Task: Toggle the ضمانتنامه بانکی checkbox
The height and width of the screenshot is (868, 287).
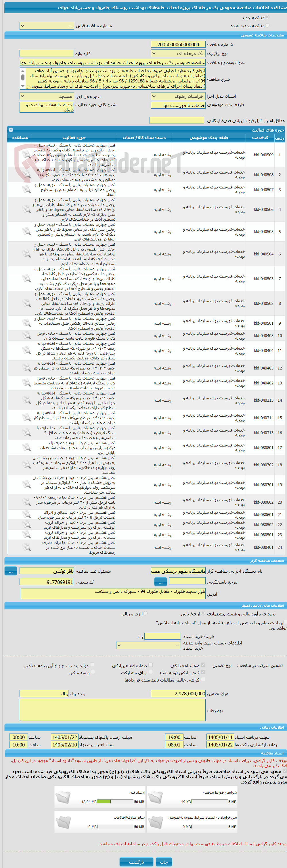Action: [x=203, y=665]
